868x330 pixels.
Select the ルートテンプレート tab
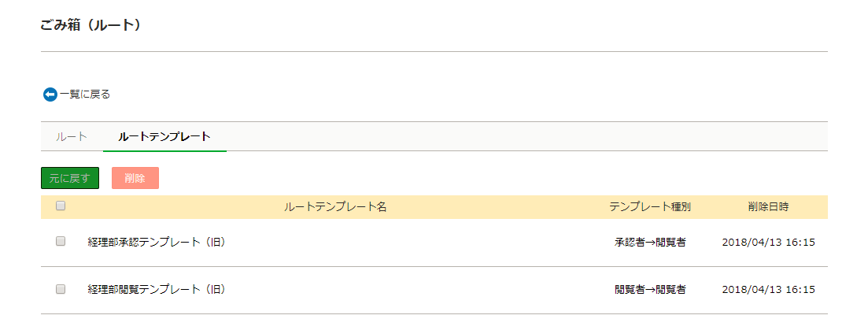click(164, 137)
